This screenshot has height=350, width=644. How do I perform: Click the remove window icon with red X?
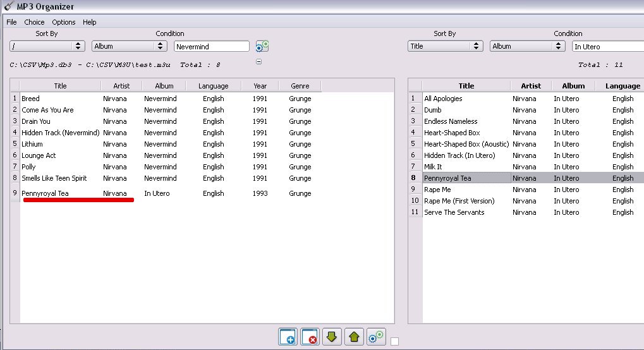click(310, 337)
